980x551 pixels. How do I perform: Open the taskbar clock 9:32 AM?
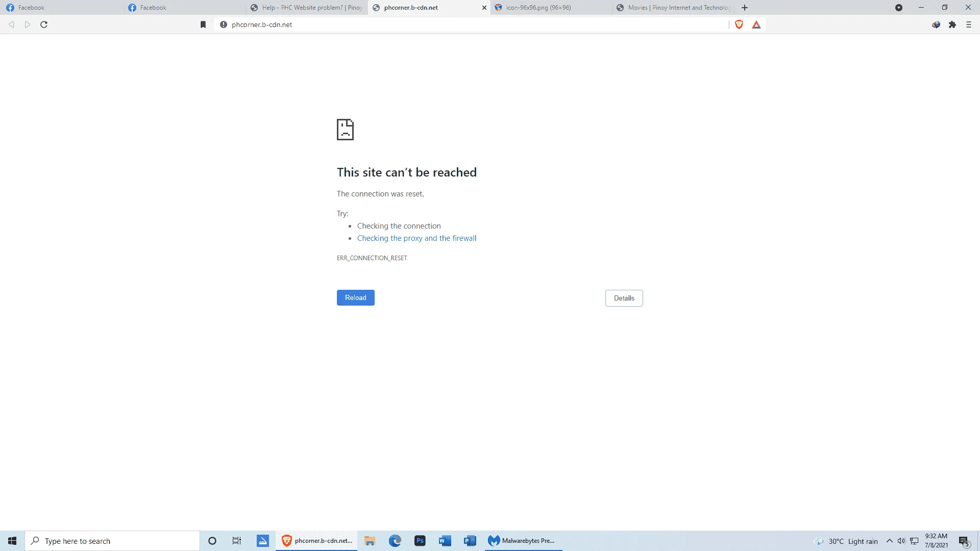click(x=936, y=541)
